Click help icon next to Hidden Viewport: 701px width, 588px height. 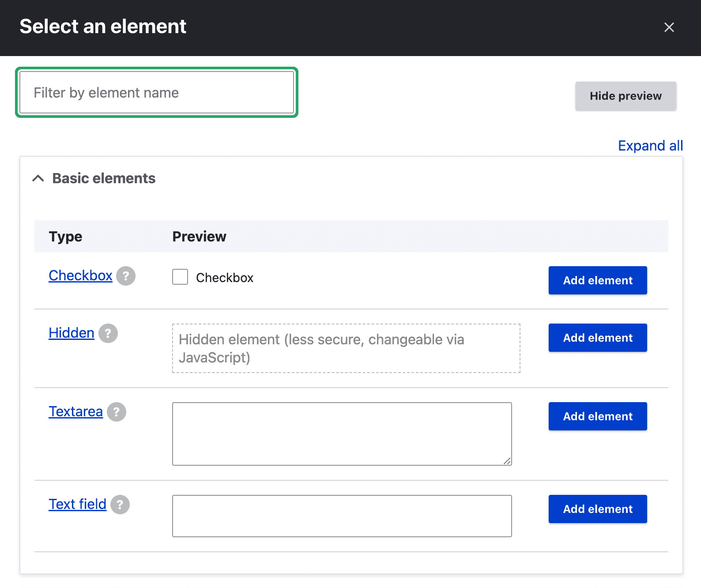click(x=108, y=333)
